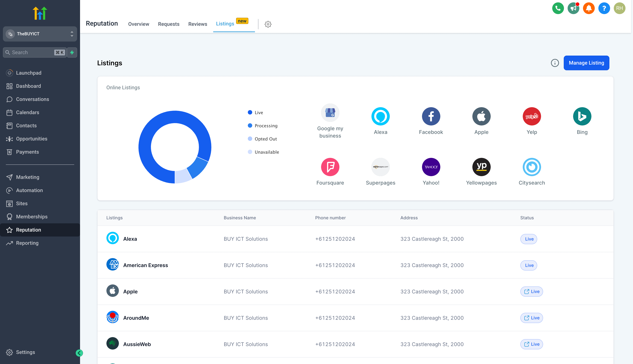Switch to the Reviews tab
The image size is (633, 364).
198,24
